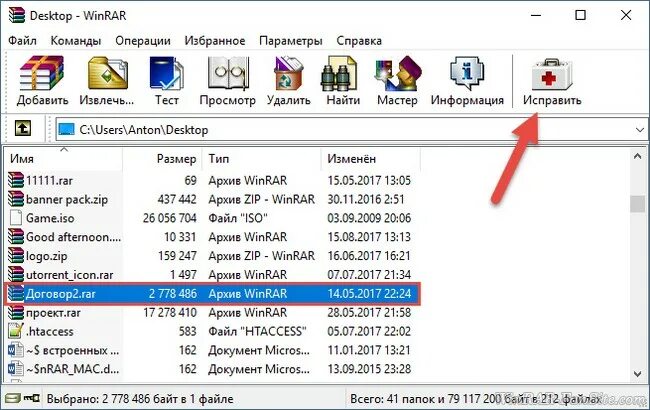Launch the Мастер (Wizard) tool
This screenshot has width=650, height=410.
397,73
